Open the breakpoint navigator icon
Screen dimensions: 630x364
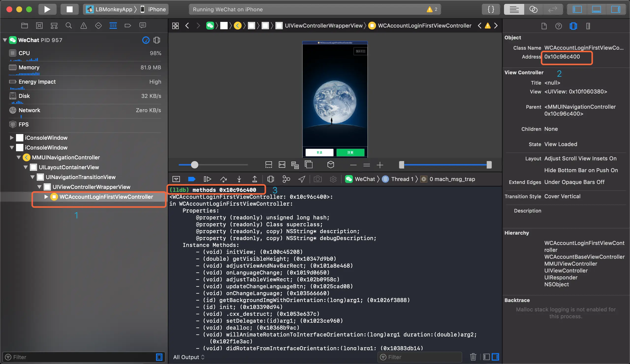tap(128, 26)
